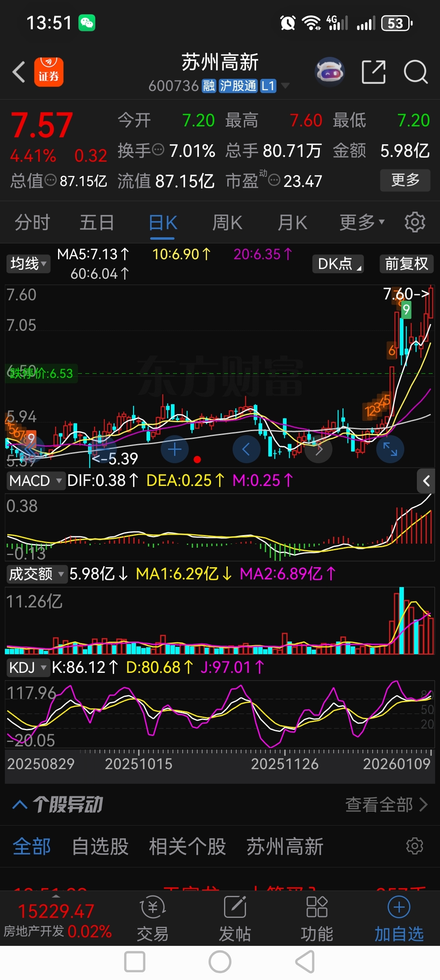The width and height of the screenshot is (440, 980).
Task: Open the 更多 period dropdown
Action: 362,222
